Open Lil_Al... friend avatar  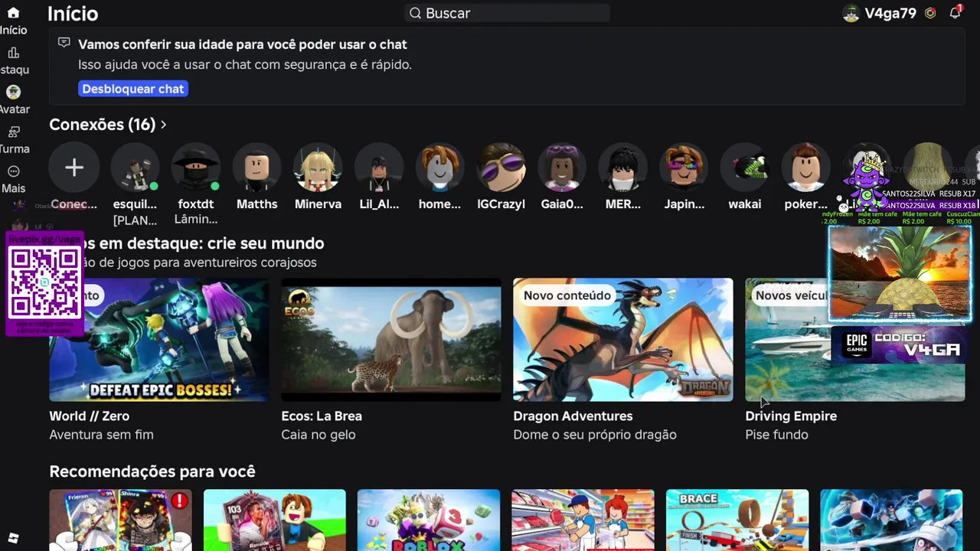click(x=379, y=168)
